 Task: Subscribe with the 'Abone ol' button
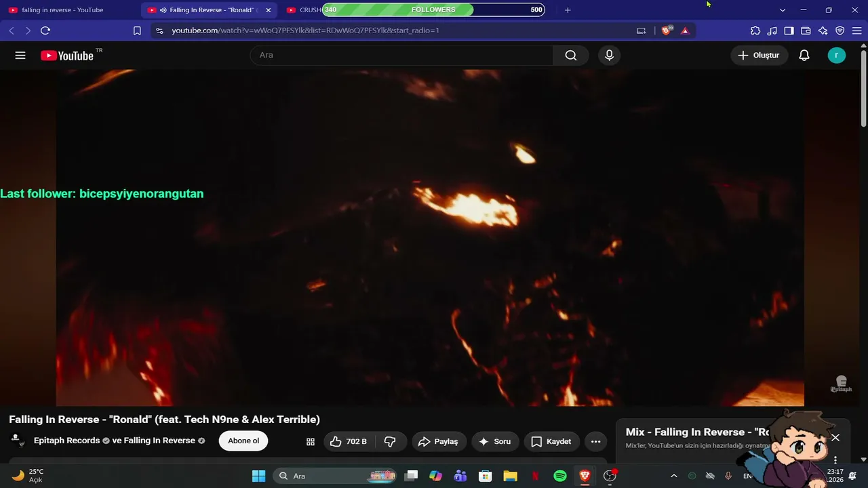243,441
